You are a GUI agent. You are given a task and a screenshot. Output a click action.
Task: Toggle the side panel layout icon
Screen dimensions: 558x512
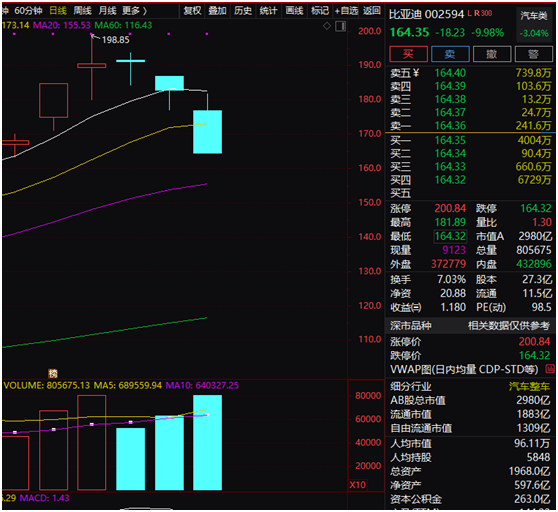tap(340, 26)
